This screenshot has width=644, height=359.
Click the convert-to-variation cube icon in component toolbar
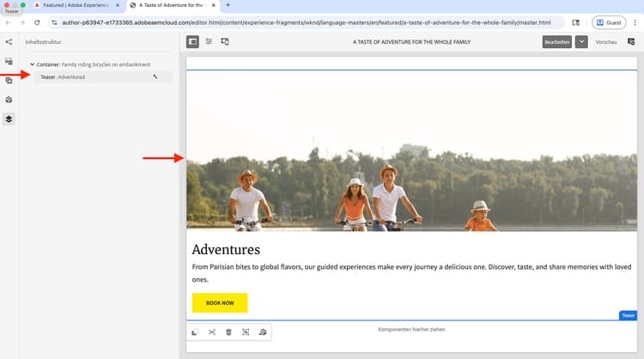[263, 332]
